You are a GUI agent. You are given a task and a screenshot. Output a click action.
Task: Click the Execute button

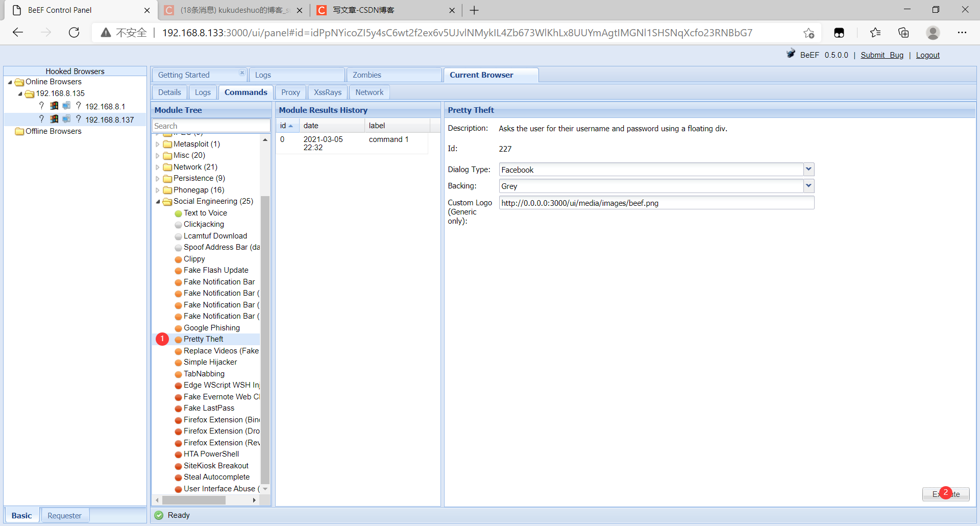tap(946, 494)
